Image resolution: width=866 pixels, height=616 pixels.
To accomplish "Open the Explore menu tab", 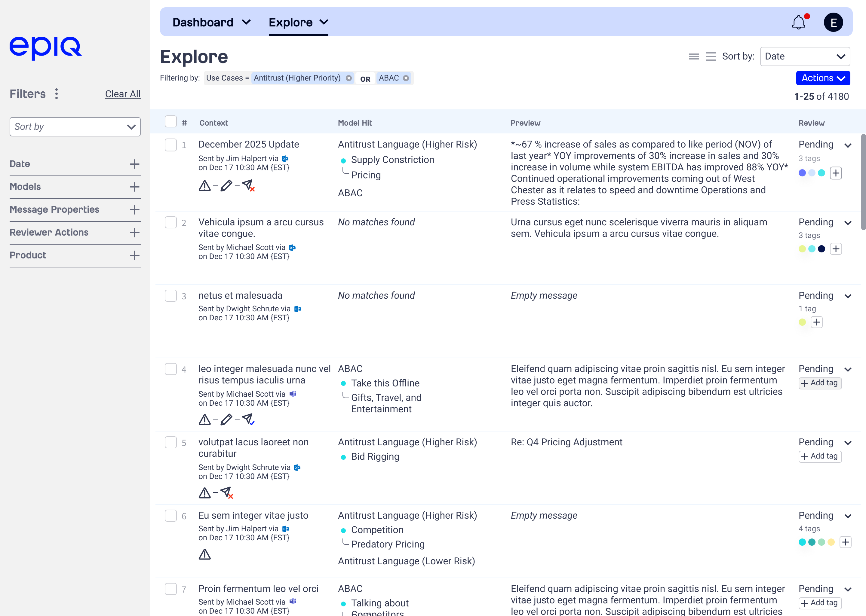I will [298, 22].
